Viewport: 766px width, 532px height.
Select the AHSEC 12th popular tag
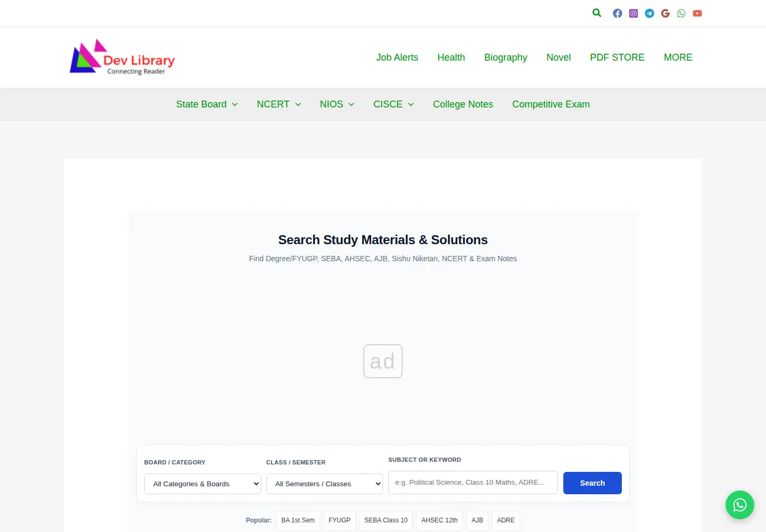tap(439, 520)
